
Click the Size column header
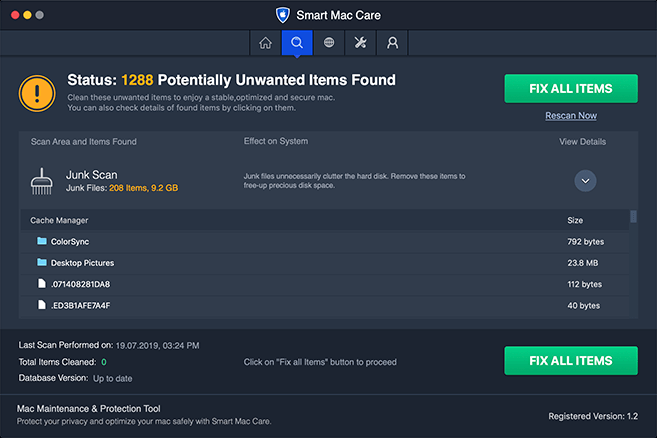click(575, 220)
